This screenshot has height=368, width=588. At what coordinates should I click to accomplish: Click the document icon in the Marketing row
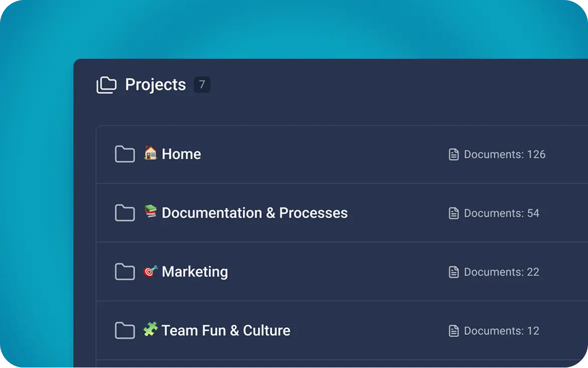(x=454, y=272)
